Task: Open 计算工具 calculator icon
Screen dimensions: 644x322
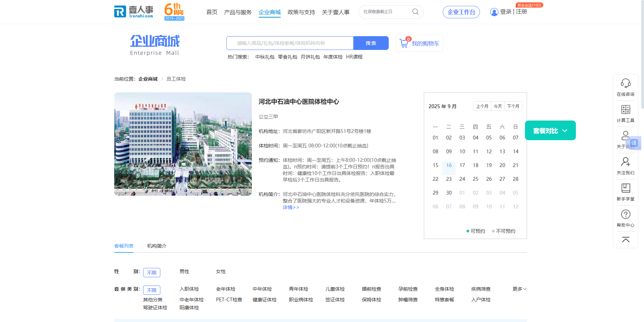Action: click(625, 110)
